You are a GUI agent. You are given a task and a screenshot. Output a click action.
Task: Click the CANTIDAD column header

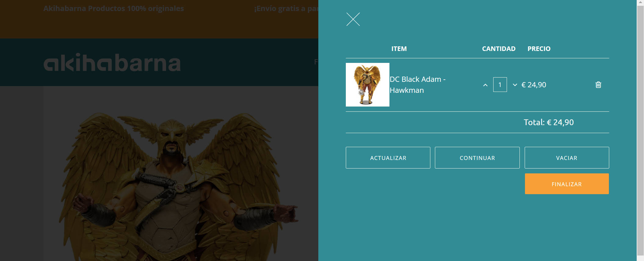click(x=499, y=49)
